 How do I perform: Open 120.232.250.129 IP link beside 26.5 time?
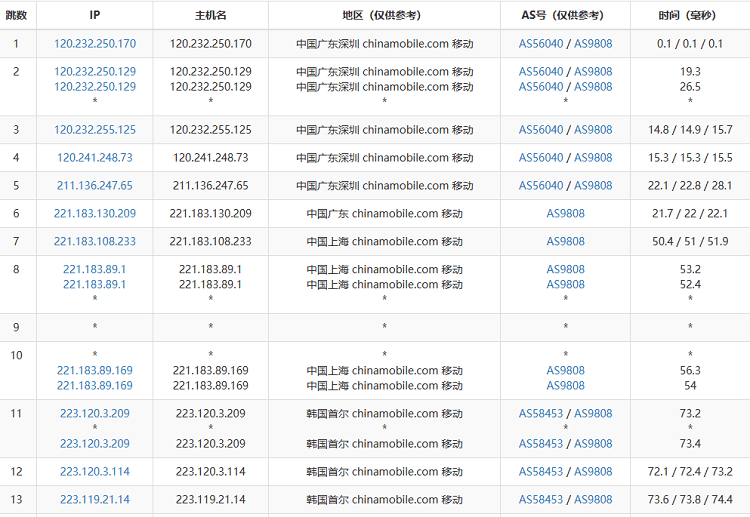[95, 87]
